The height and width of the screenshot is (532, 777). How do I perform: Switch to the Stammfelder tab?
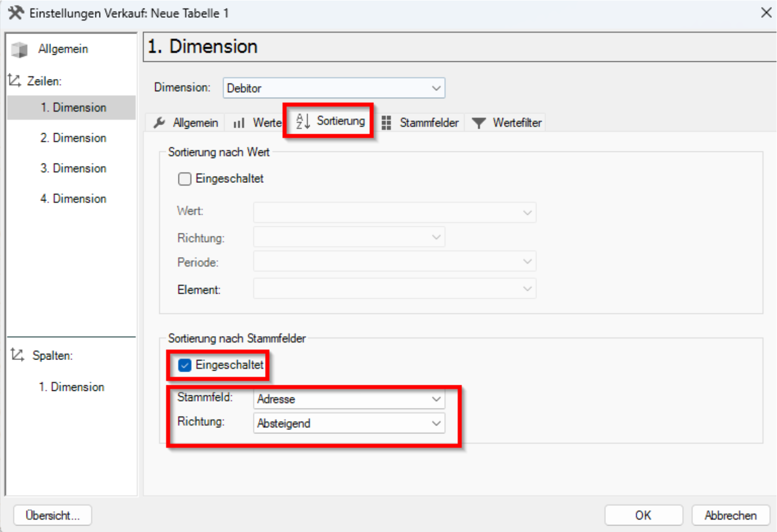pyautogui.click(x=420, y=122)
